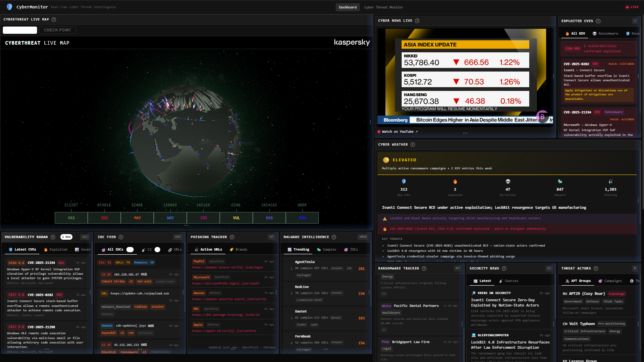Open help icon beside Threat Actors title
Viewport: 644px width, 362px height.
(596, 268)
